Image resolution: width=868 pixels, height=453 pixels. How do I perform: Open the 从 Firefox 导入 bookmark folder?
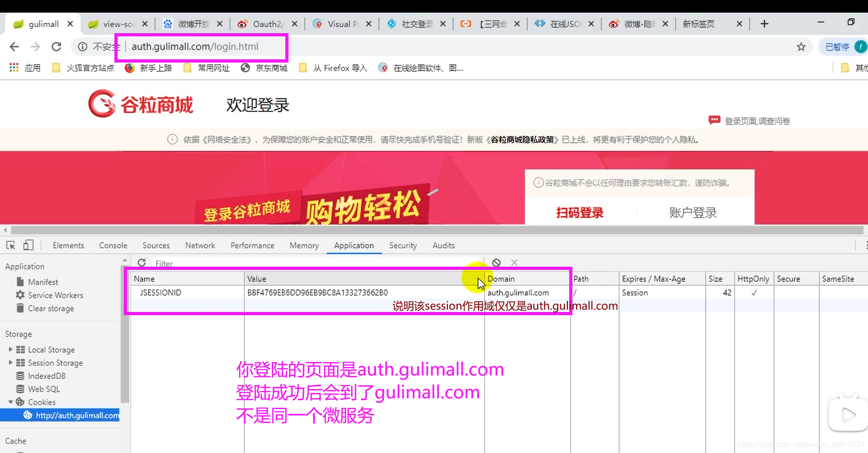click(x=333, y=68)
